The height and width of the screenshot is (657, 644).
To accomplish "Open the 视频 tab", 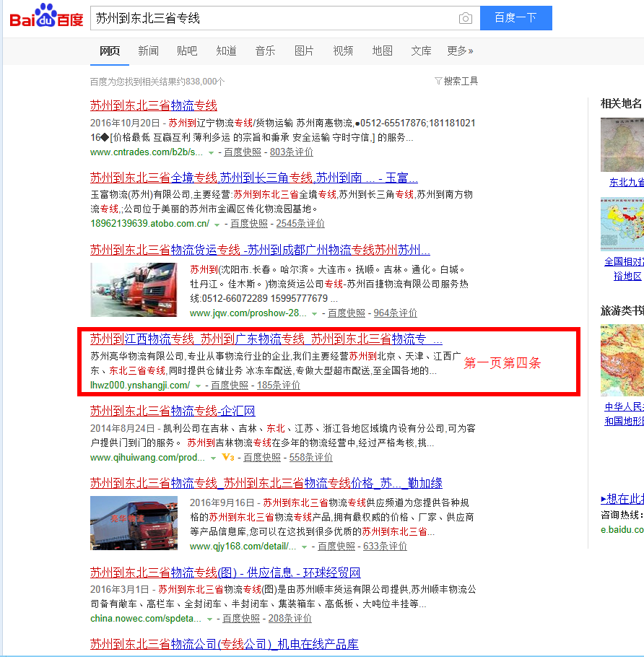I will (343, 51).
